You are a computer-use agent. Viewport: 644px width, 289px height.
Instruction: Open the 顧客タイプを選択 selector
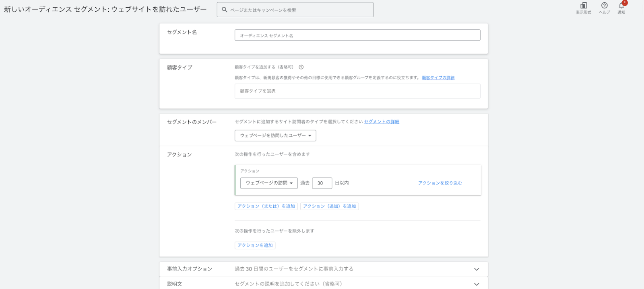click(x=357, y=91)
